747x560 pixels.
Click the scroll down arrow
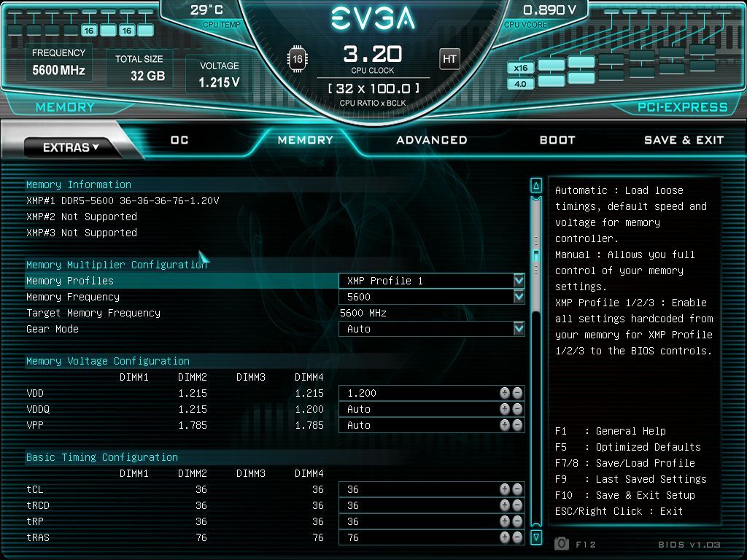[536, 537]
